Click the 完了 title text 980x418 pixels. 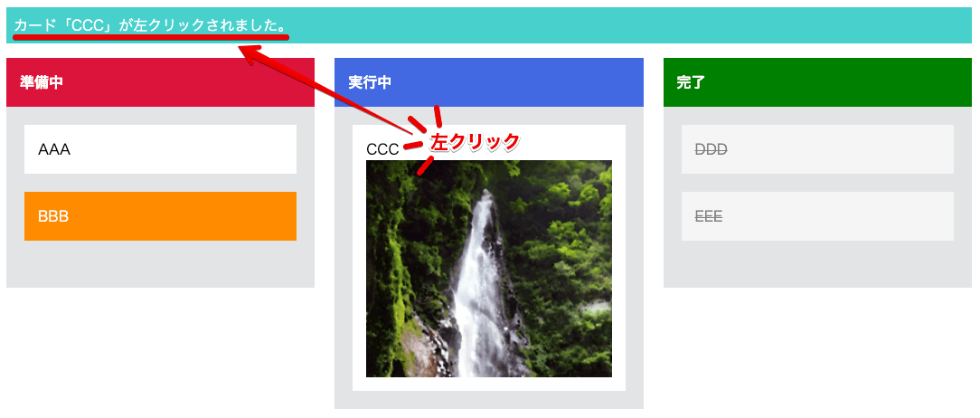tap(691, 82)
